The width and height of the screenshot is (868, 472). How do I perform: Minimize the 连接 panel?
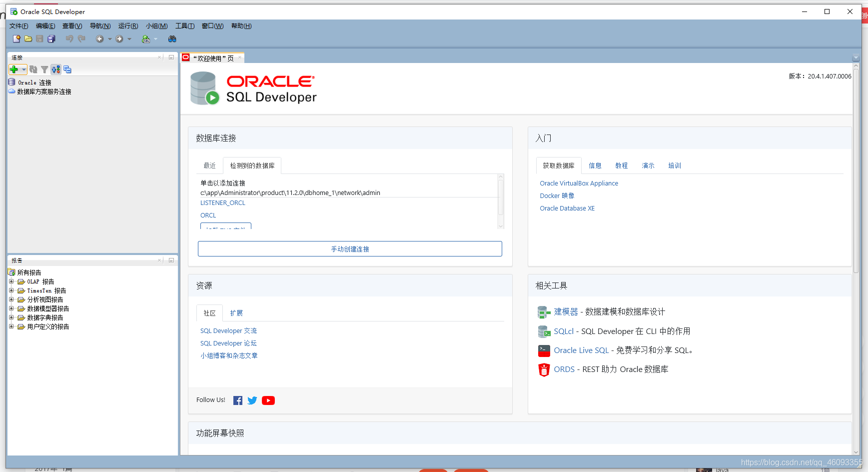[x=171, y=57]
